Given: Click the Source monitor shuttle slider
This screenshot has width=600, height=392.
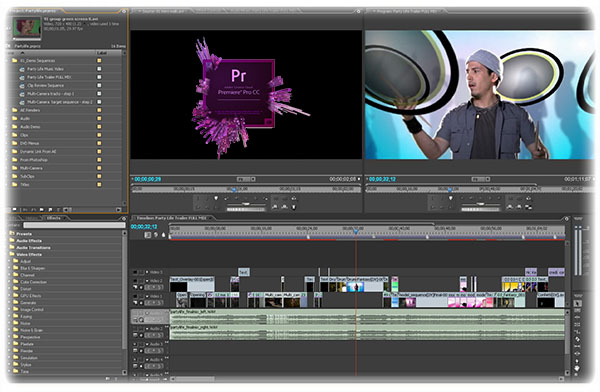Looking at the screenshot, I should (x=246, y=204).
